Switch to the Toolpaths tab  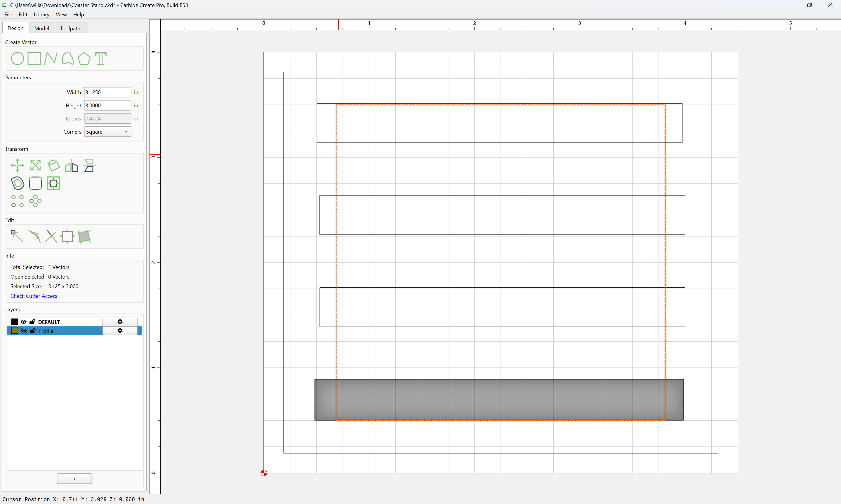(x=71, y=28)
